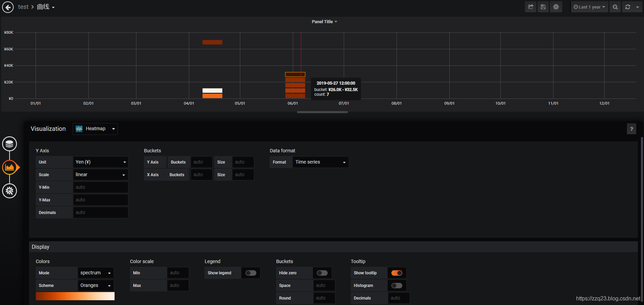Disable the Show tooltip switch
Viewport: 644px width, 305px height.
(x=397, y=273)
